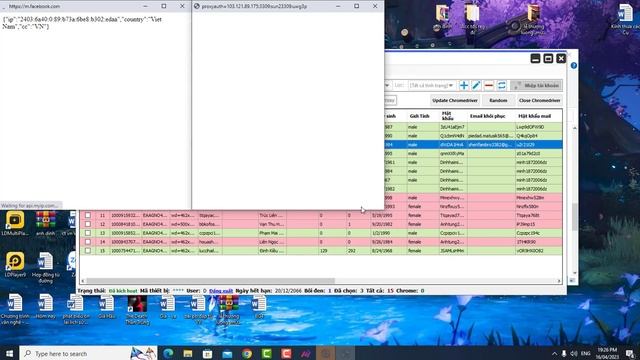
Task: Click the JSON IP text in Facebook window
Action: [82, 23]
